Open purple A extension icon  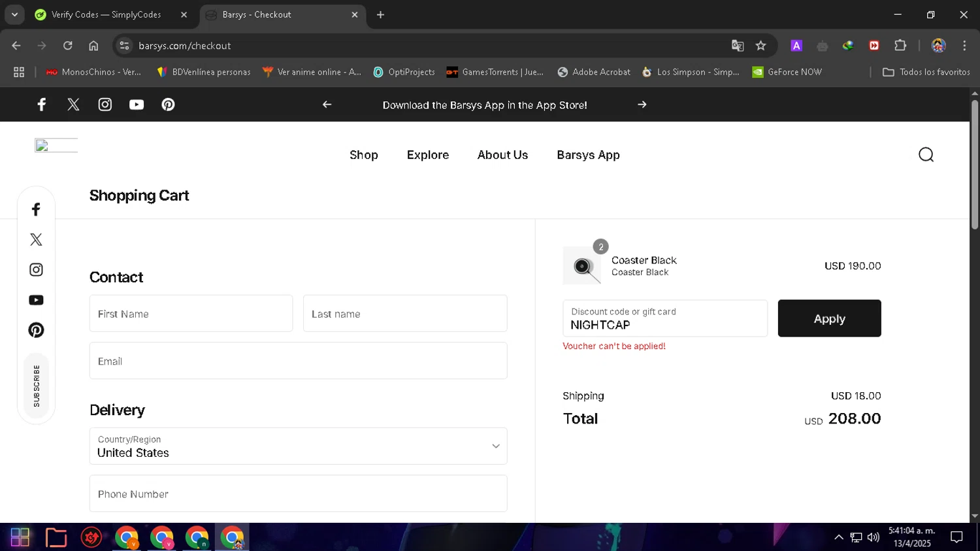pos(796,46)
